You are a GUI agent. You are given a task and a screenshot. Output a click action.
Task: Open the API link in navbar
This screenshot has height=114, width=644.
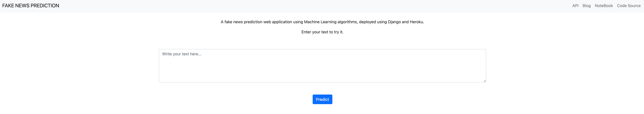(x=575, y=6)
